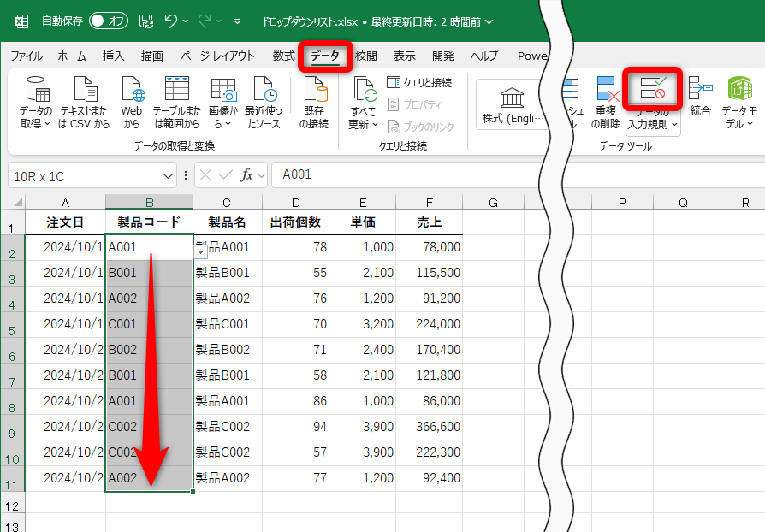Click the プロパティ button
The width and height of the screenshot is (765, 532).
pos(416,104)
